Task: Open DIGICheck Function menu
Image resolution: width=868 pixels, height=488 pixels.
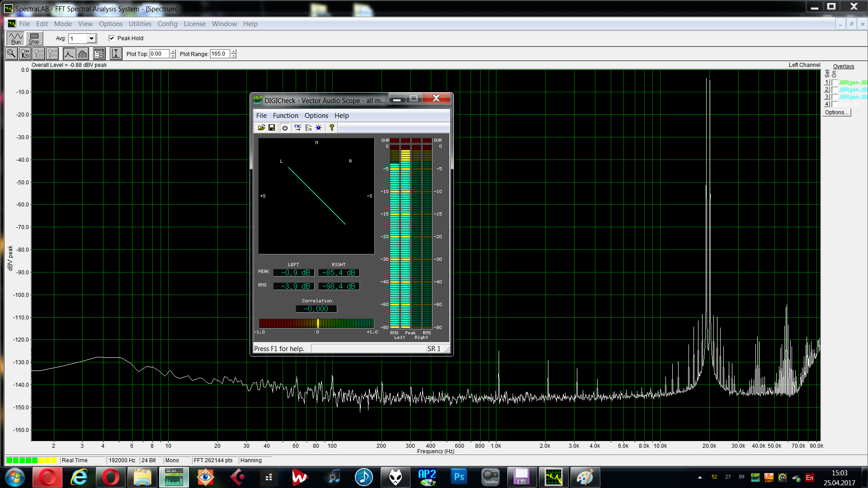Action: pyautogui.click(x=285, y=116)
